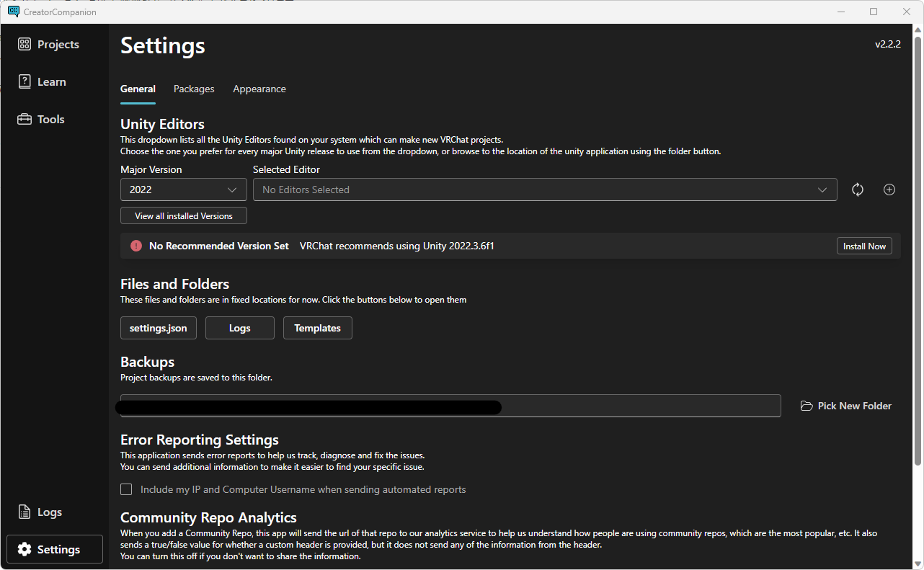The width and height of the screenshot is (924, 570).
Task: Select the General settings tab
Action: [138, 89]
